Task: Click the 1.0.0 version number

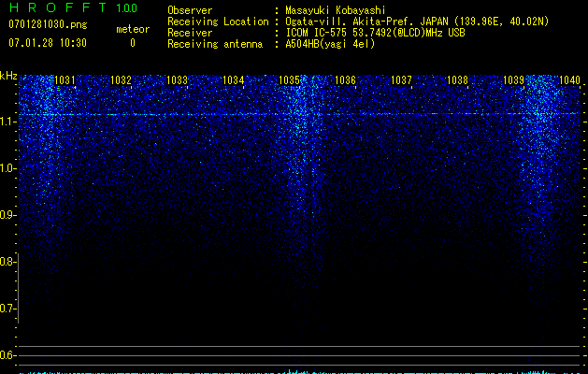Action: (127, 8)
